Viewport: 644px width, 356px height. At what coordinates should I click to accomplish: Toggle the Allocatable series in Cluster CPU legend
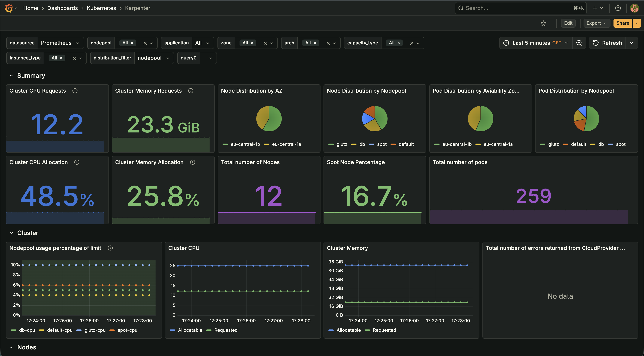tap(190, 330)
